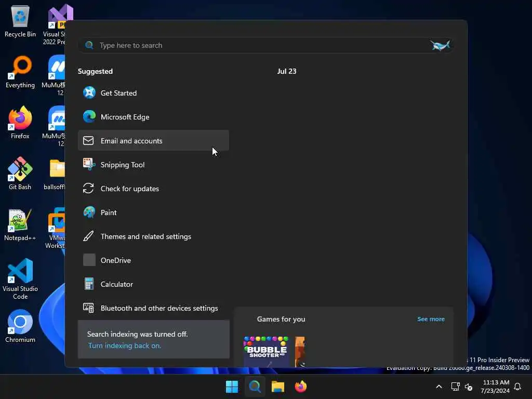The width and height of the screenshot is (532, 399).
Task: Open the clock and date flyout
Action: coord(495,387)
